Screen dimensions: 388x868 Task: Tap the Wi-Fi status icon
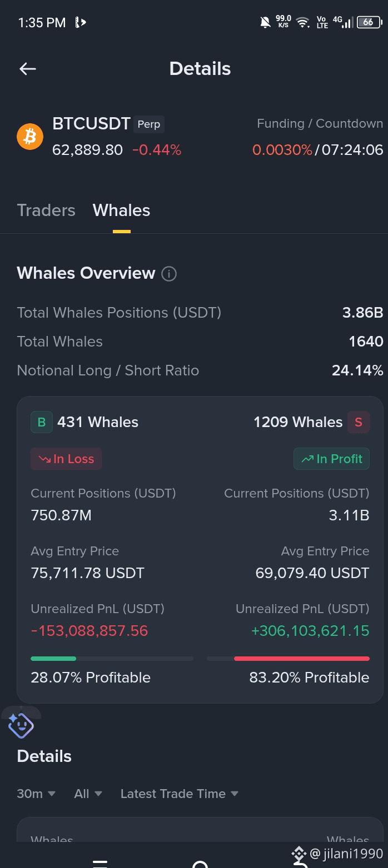click(302, 23)
